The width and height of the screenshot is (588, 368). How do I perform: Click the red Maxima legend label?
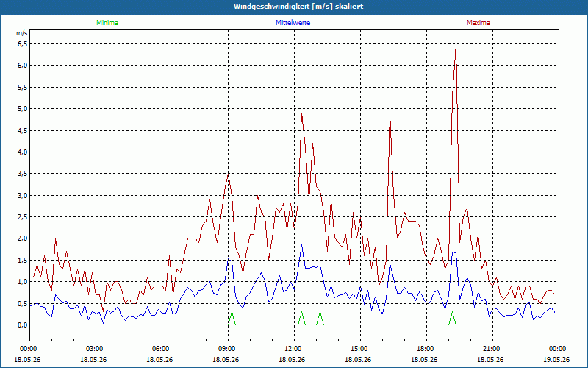coord(478,23)
